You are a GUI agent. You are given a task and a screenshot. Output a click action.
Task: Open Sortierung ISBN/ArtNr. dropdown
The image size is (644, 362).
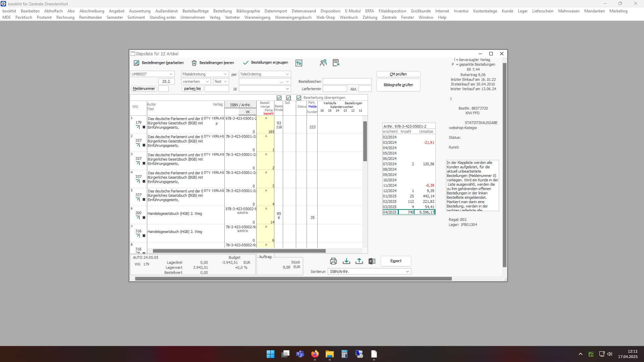point(369,271)
